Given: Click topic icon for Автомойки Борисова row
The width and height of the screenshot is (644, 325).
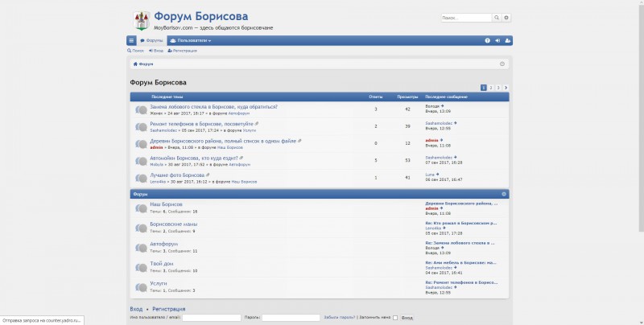Looking at the screenshot, I should point(141,161).
